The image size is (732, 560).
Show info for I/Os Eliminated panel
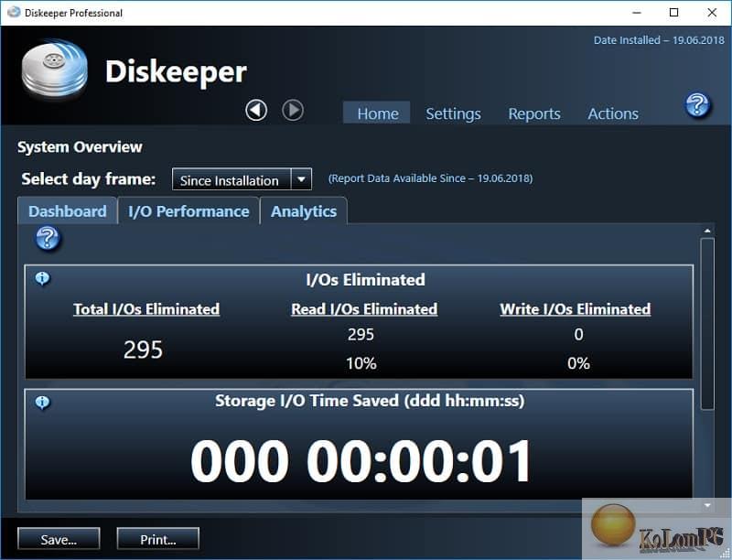click(x=42, y=278)
